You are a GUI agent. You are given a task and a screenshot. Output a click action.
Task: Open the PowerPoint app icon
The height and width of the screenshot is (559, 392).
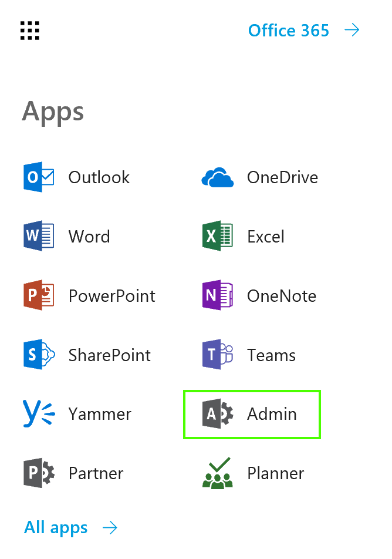[39, 295]
